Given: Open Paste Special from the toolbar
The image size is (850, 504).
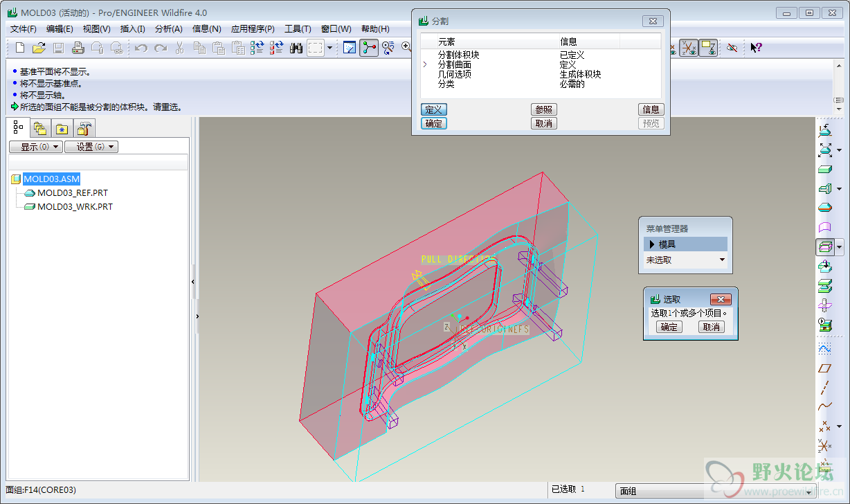Looking at the screenshot, I should pos(238,48).
